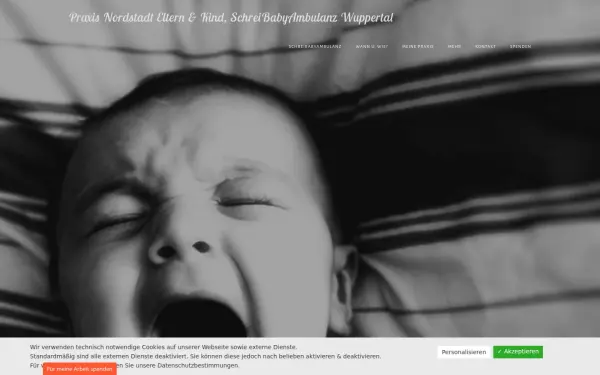Open the Wann u. Wie? menu item
Viewport: 600px width, 375px height.
coord(372,47)
